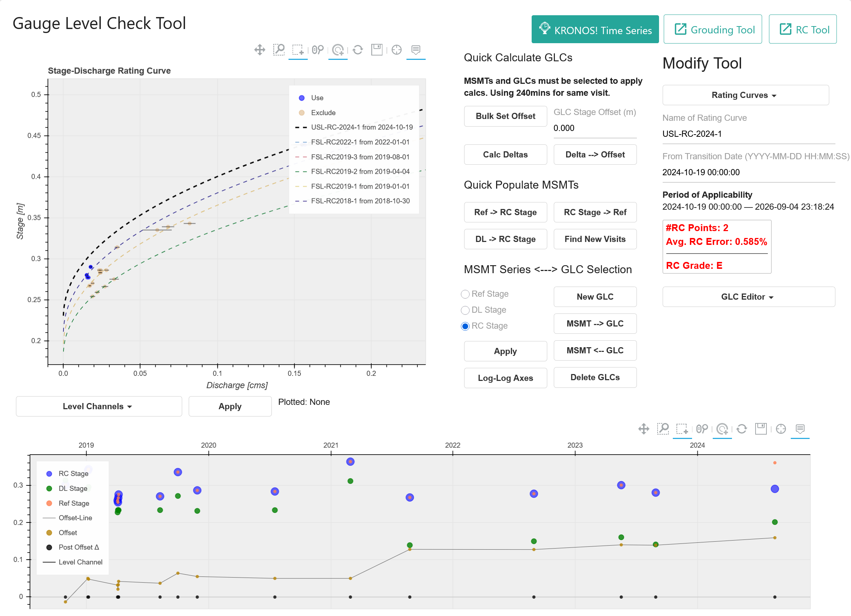
Task: Save the rating curve plot image
Action: tap(377, 50)
